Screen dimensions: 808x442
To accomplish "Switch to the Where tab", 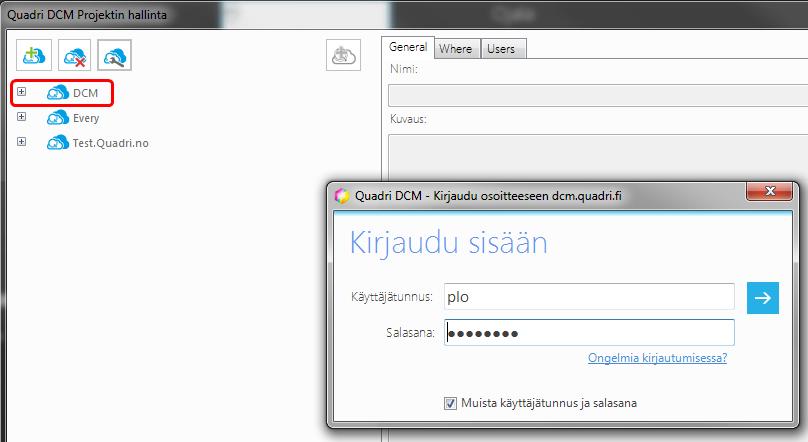I will (456, 49).
